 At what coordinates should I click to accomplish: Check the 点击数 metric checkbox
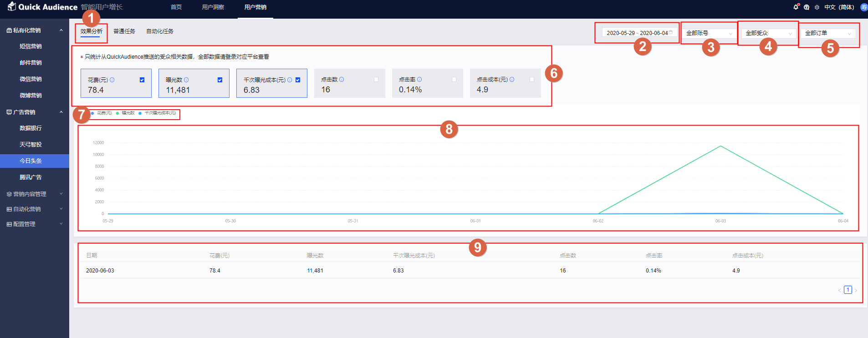[x=376, y=79]
